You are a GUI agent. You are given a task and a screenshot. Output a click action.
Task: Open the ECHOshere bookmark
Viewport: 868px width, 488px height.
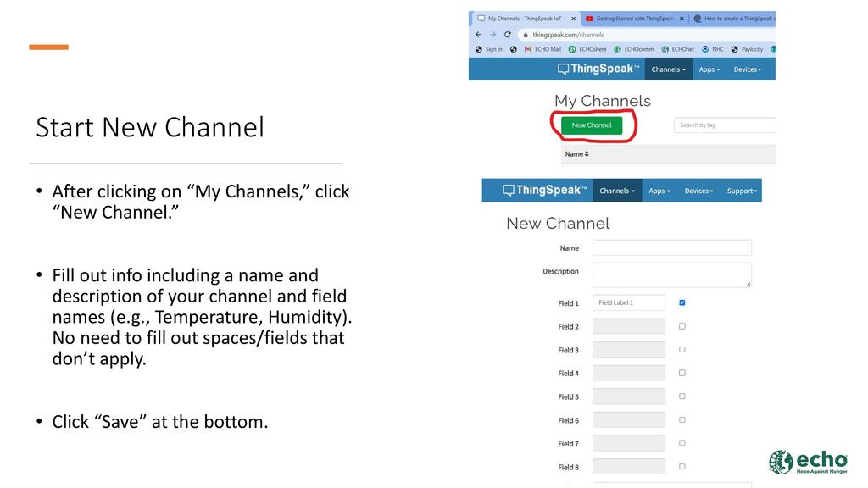click(x=592, y=49)
